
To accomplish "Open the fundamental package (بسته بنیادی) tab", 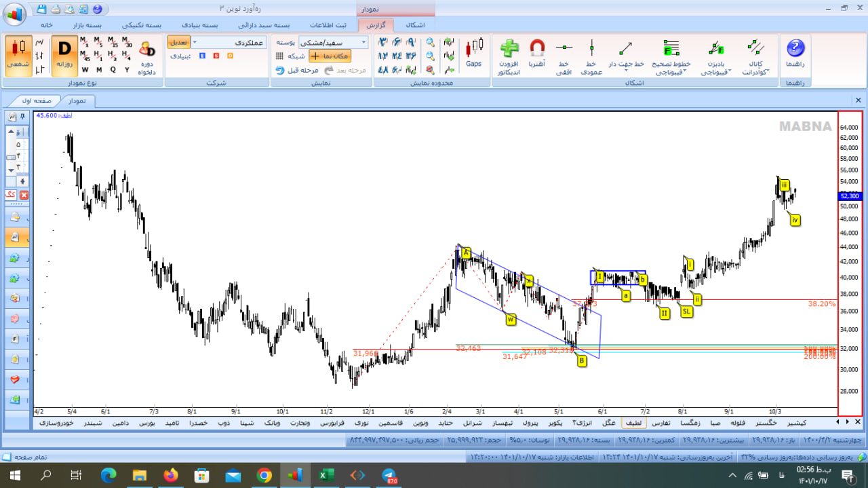I will click(x=199, y=24).
